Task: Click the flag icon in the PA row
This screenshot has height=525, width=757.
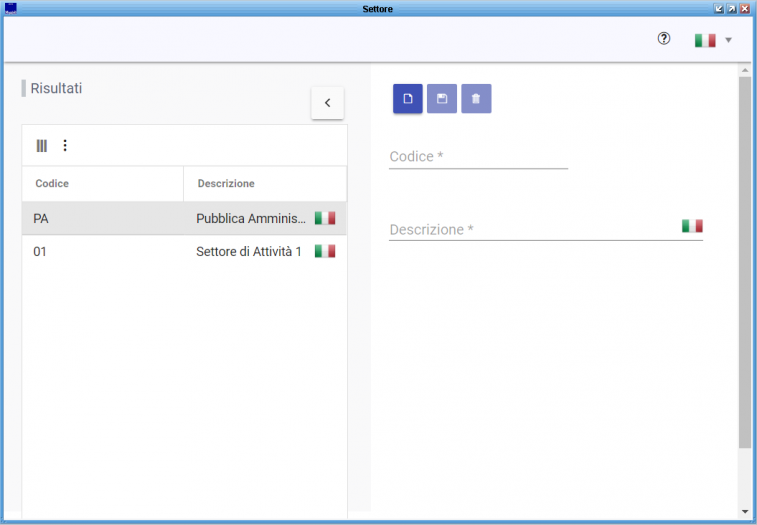Action: click(325, 218)
